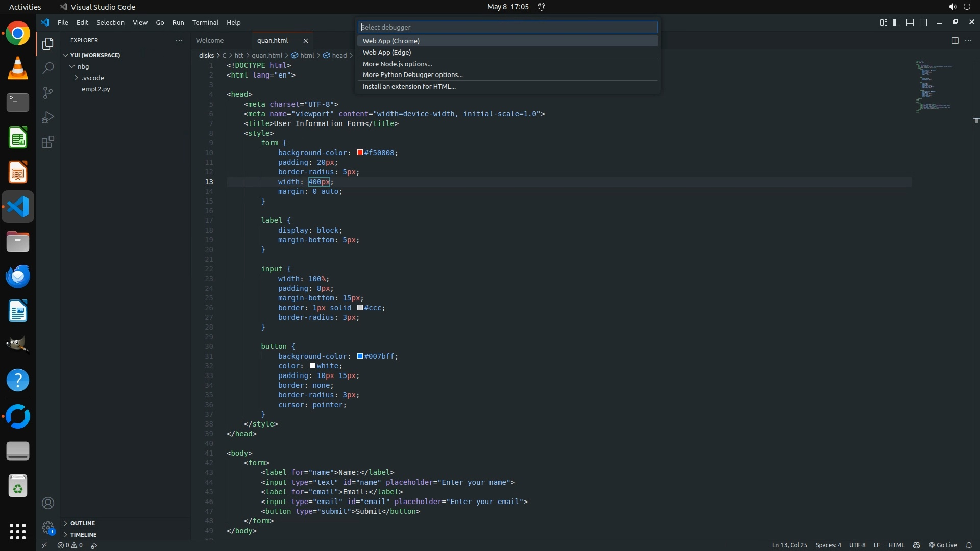This screenshot has height=551, width=980.
Task: Click Go Live in status bar
Action: tap(943, 545)
